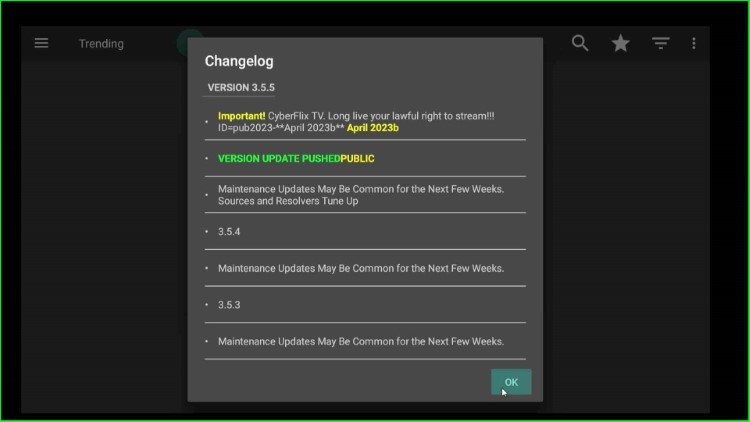
Task: Click maintenance note under 3.5.4
Action: (361, 268)
